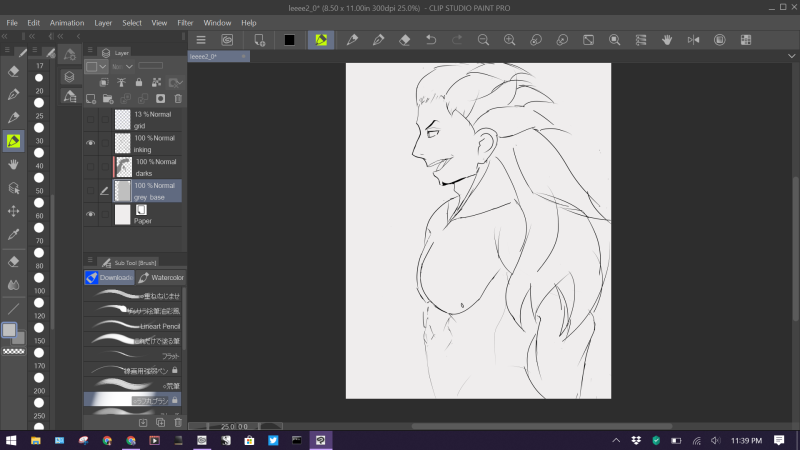Toggle visibility of the Paper layer
The width and height of the screenshot is (800, 450).
click(91, 214)
